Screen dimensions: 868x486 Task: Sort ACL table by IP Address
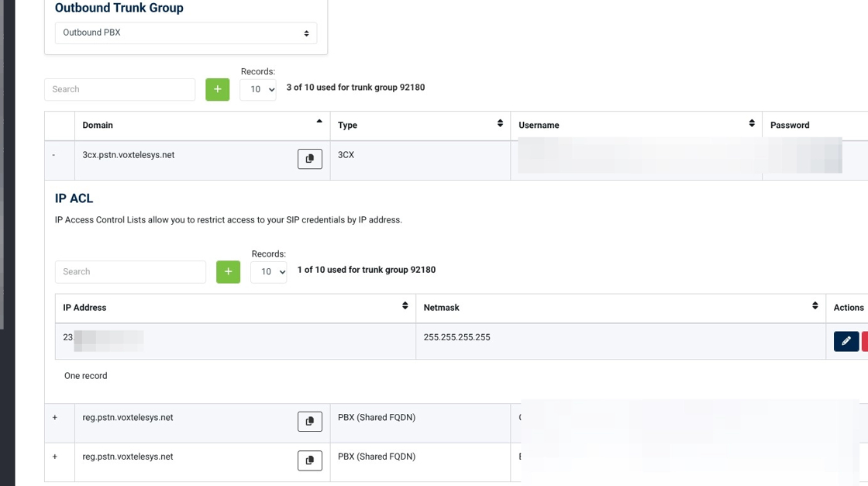click(405, 306)
